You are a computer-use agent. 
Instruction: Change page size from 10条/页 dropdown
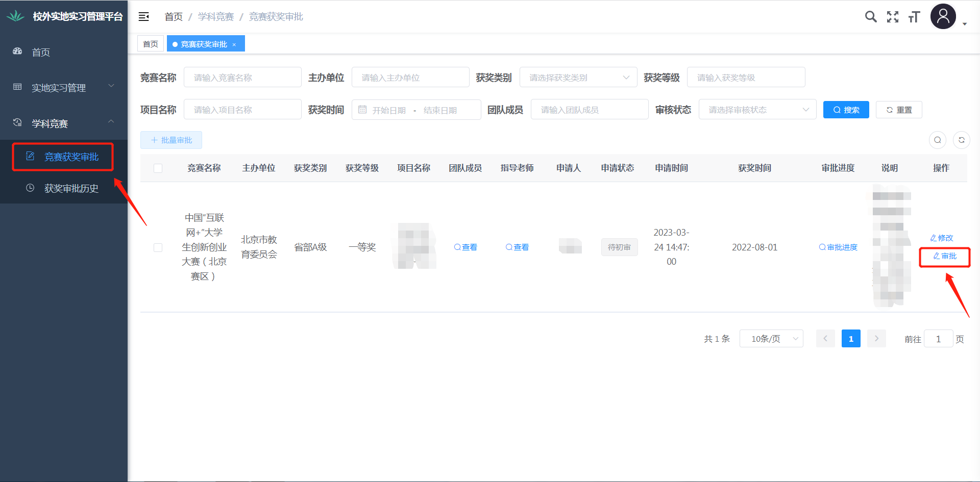pos(771,339)
